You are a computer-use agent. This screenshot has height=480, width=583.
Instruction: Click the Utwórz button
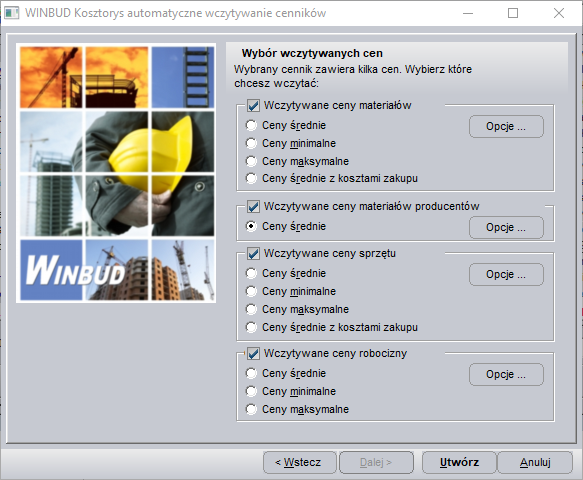(459, 462)
